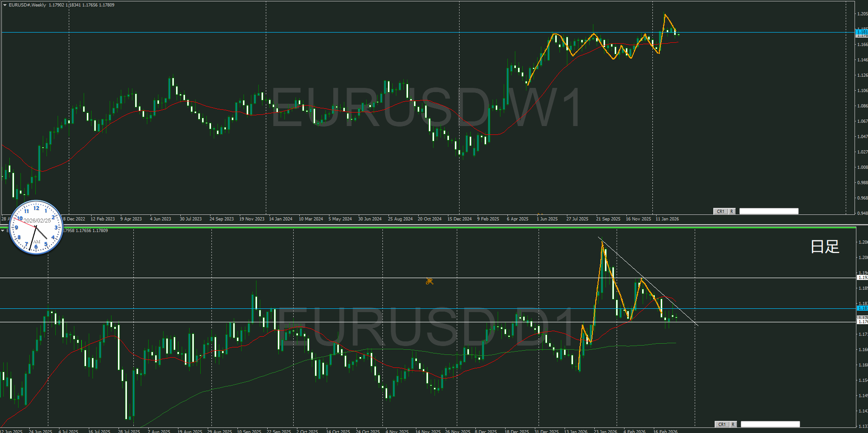Click the orange crossed-tools marker on the daily chart
This screenshot has height=433, width=868.
[x=429, y=281]
